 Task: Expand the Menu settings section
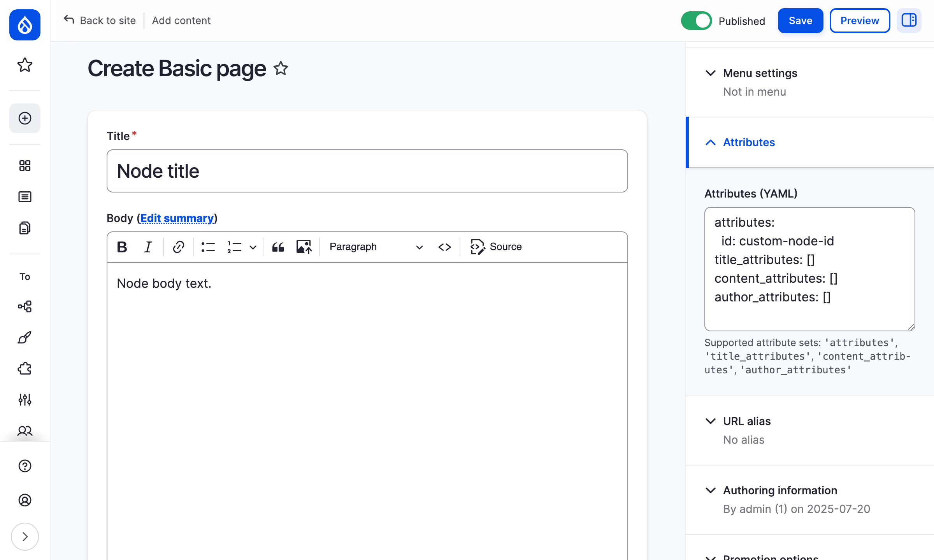[x=760, y=73]
